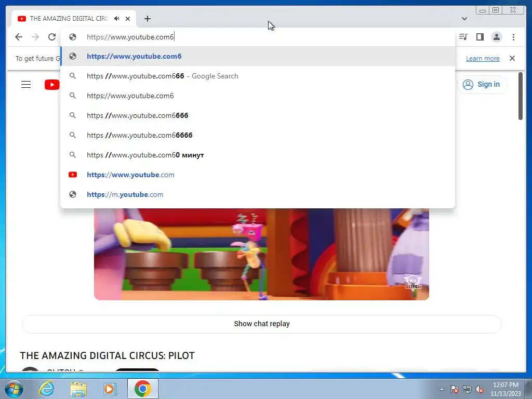The width and height of the screenshot is (532, 399).
Task: Click into the address bar text
Action: [130, 37]
